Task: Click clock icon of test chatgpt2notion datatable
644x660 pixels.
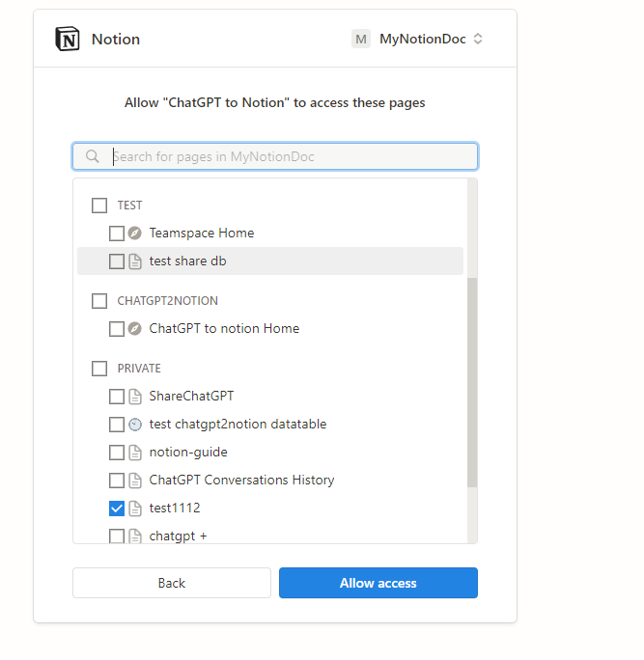Action: 135,425
